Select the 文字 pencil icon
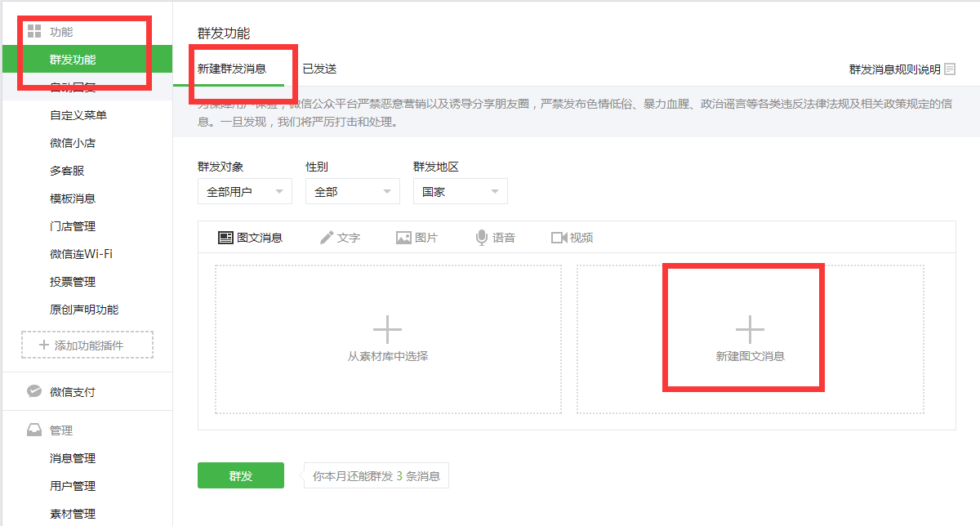 pyautogui.click(x=327, y=238)
